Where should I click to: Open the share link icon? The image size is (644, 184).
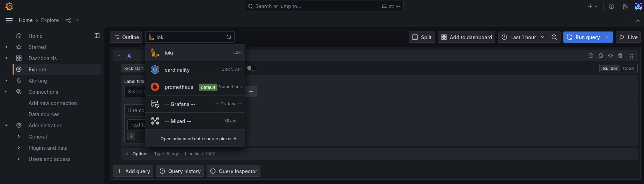click(x=68, y=20)
